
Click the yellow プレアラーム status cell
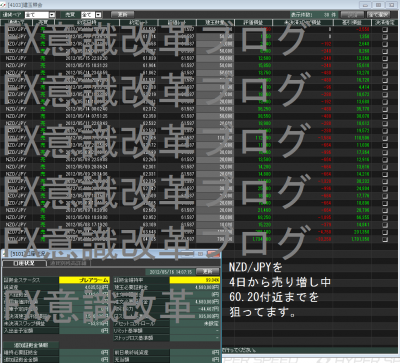coord(84,280)
